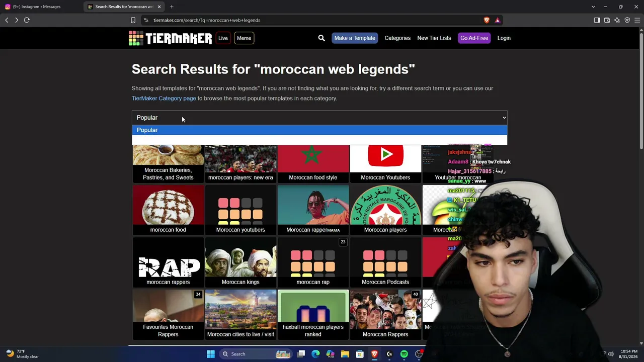Open Moroccan Bakeries, Pastries, and Sweets template
644x362 pixels.
168,163
